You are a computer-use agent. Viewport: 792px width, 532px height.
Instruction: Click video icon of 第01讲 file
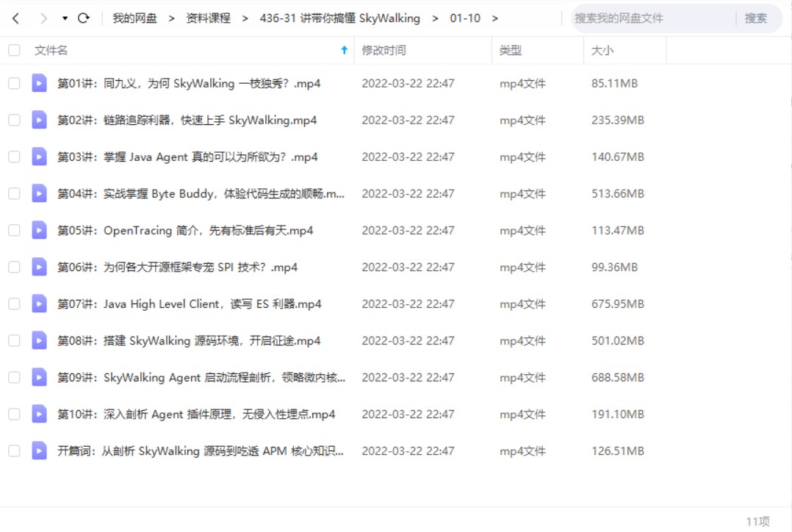[40, 83]
